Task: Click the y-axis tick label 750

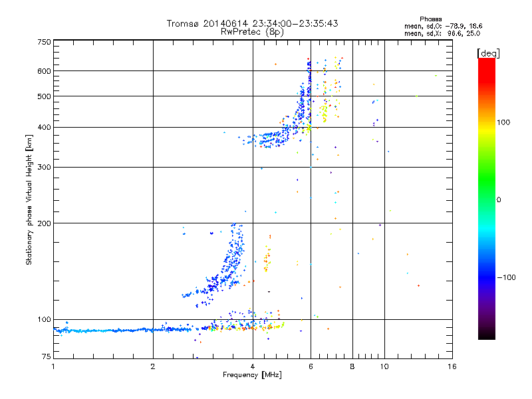Action: [43, 42]
